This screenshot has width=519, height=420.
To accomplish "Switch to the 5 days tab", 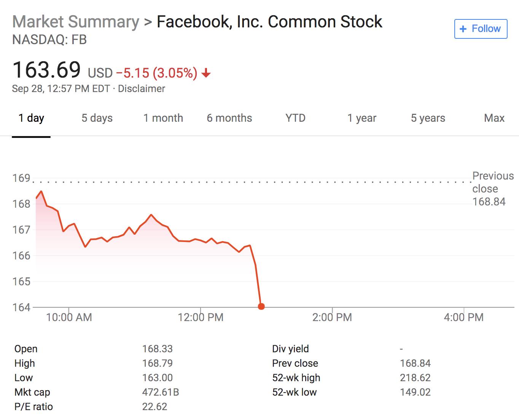I will click(97, 118).
